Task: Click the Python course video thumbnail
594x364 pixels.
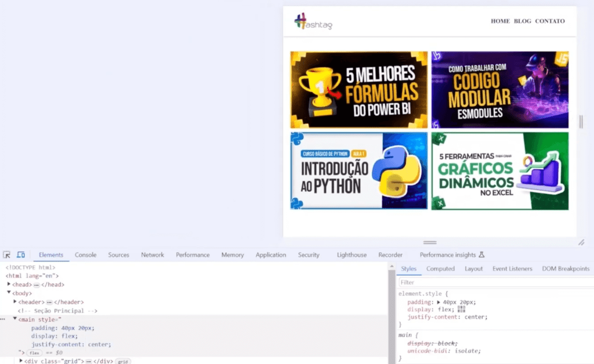Action: (358, 170)
